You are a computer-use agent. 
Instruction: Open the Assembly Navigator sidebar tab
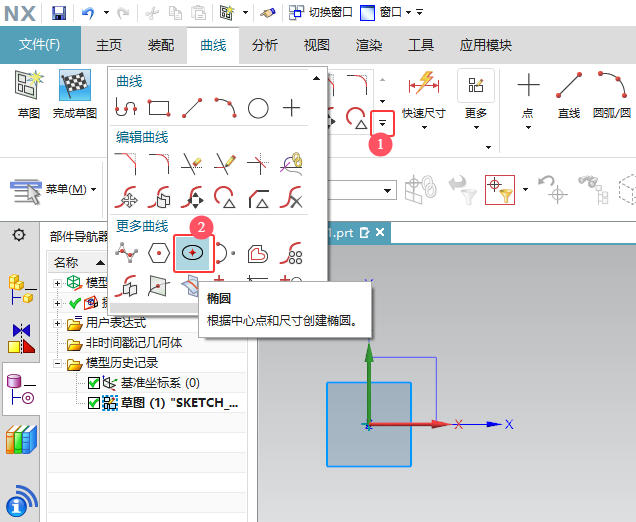pos(21,290)
